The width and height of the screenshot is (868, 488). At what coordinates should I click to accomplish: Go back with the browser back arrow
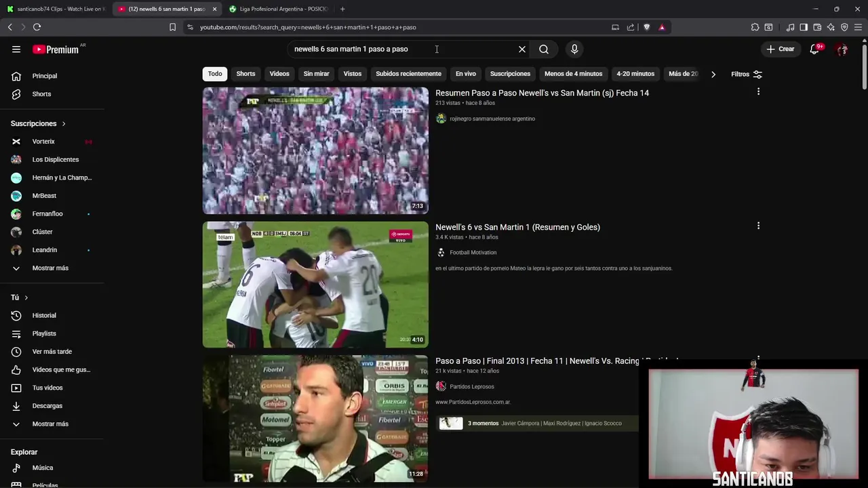coord(9,27)
